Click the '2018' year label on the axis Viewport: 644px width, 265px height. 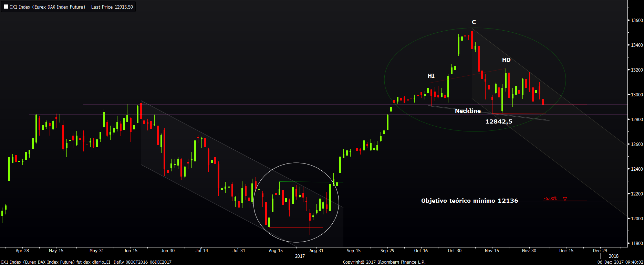pyautogui.click(x=614, y=256)
